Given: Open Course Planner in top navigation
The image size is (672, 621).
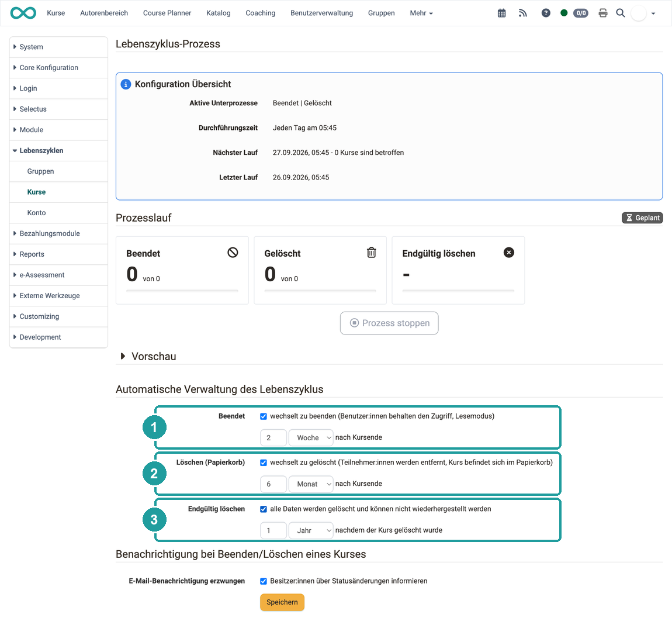Looking at the screenshot, I should (x=167, y=13).
